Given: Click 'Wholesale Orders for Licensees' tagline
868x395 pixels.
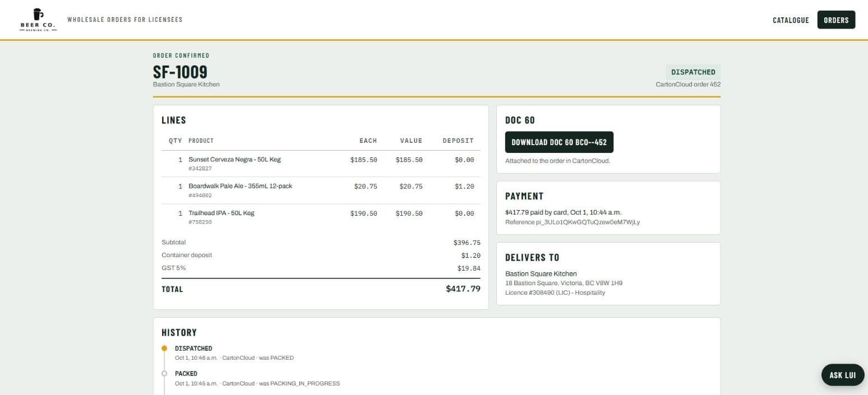Looking at the screenshot, I should [x=124, y=20].
